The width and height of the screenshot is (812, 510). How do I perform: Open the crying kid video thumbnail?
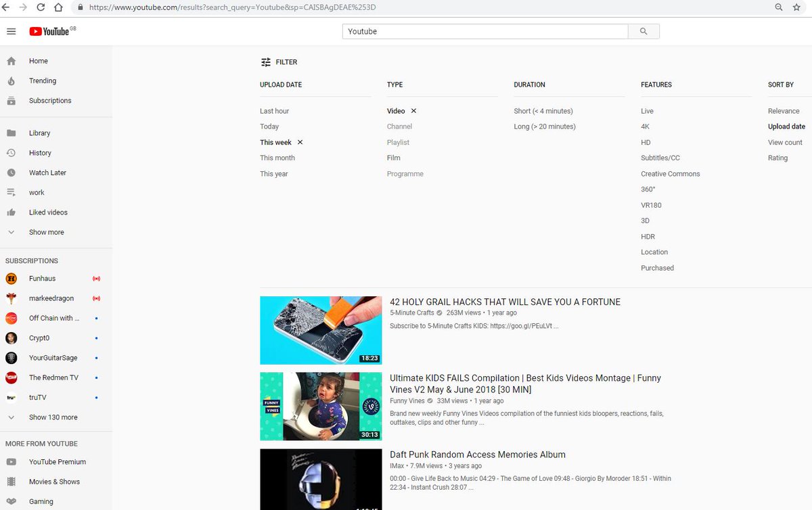point(321,407)
